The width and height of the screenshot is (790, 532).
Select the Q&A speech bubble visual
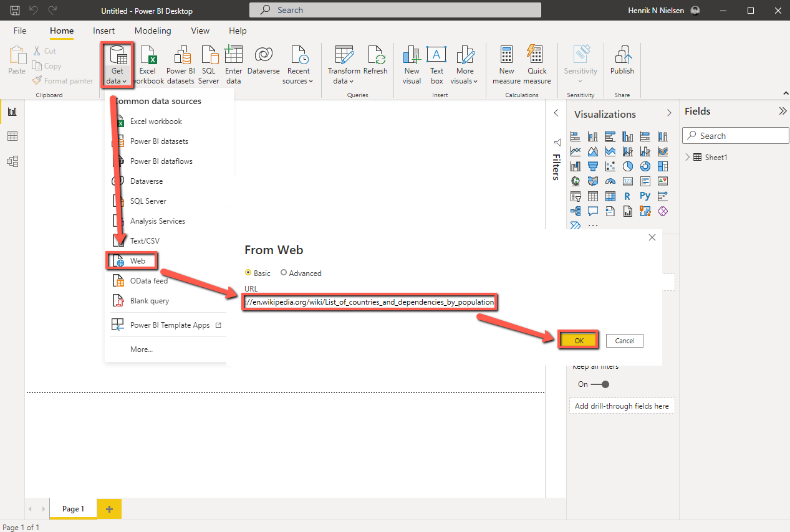click(x=593, y=211)
